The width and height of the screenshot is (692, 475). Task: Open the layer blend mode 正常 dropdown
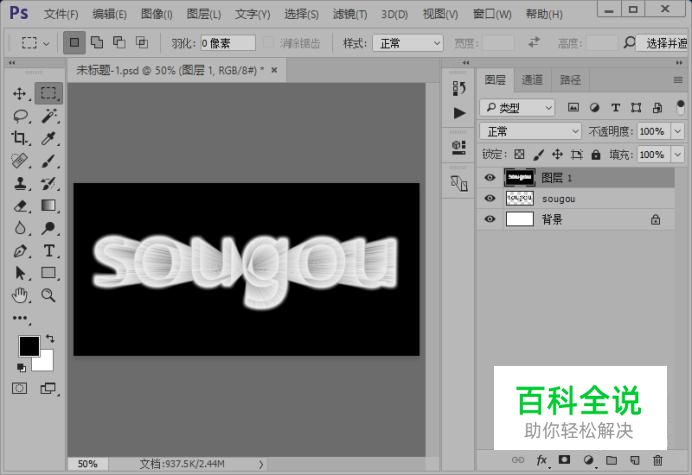(530, 131)
